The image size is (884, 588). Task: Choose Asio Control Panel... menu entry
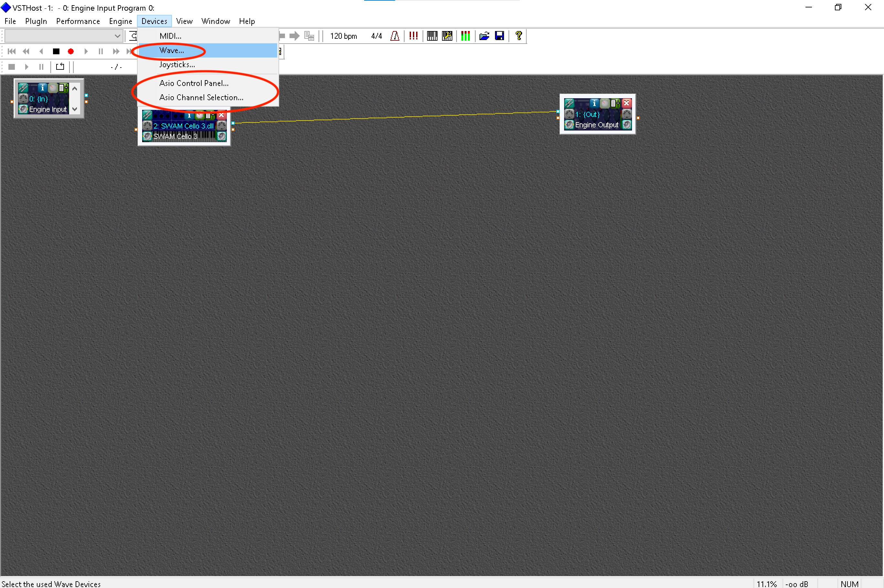(194, 83)
